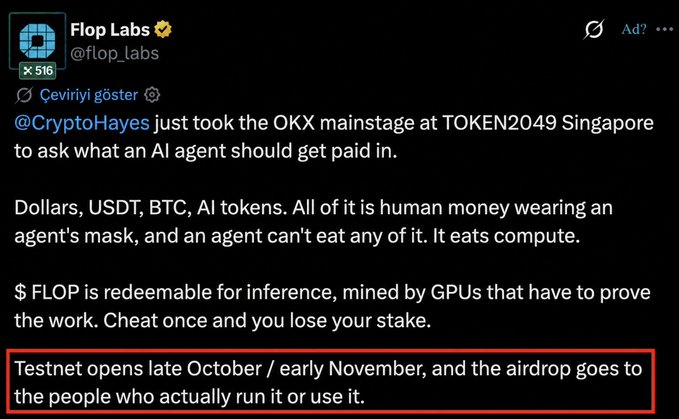679x419 pixels.
Task: Click the $ FLOP redeemable paragraph
Action: [x=332, y=306]
